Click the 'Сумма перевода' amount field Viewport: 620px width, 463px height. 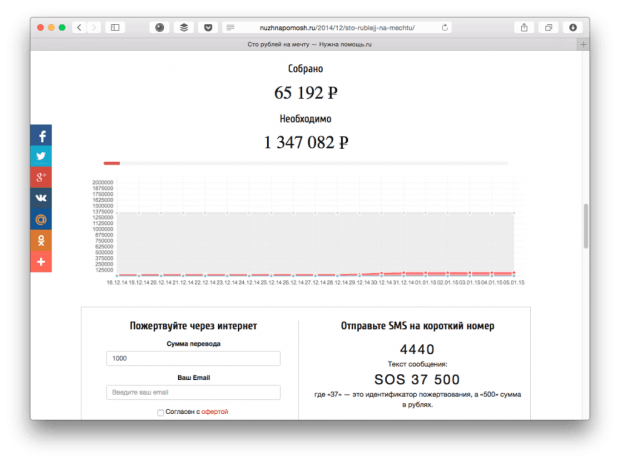(193, 358)
